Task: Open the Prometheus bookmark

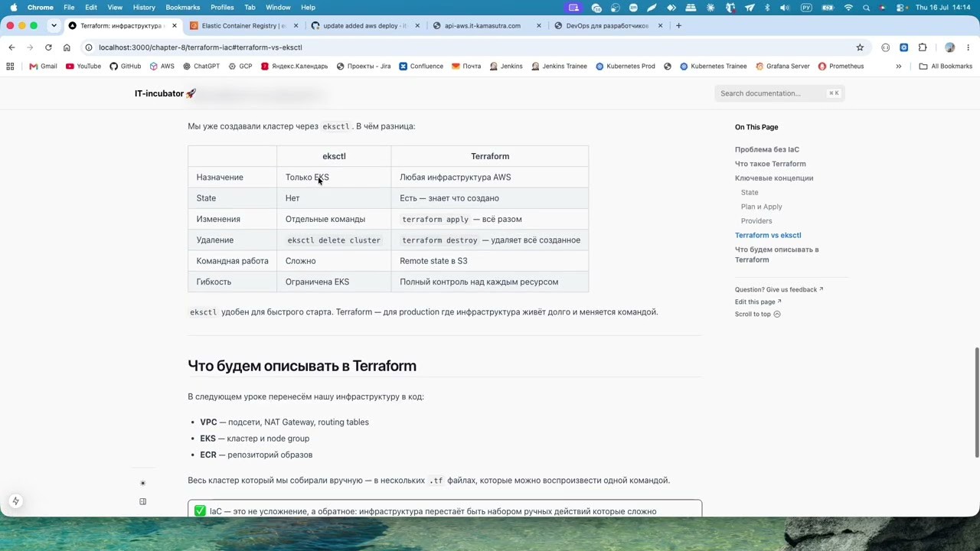Action: [x=841, y=67]
